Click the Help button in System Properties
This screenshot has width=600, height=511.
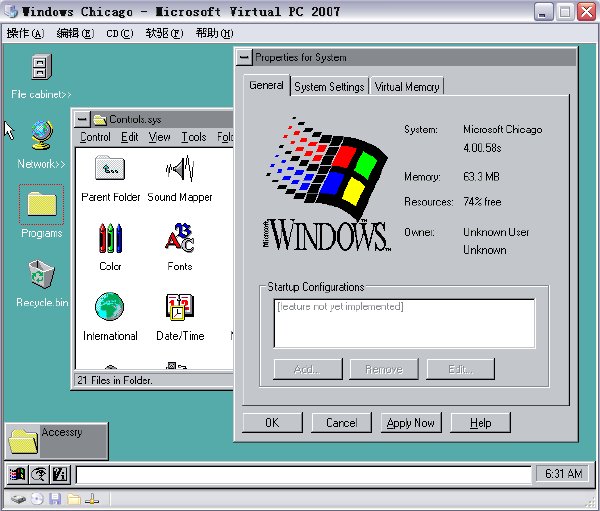pyautogui.click(x=481, y=423)
